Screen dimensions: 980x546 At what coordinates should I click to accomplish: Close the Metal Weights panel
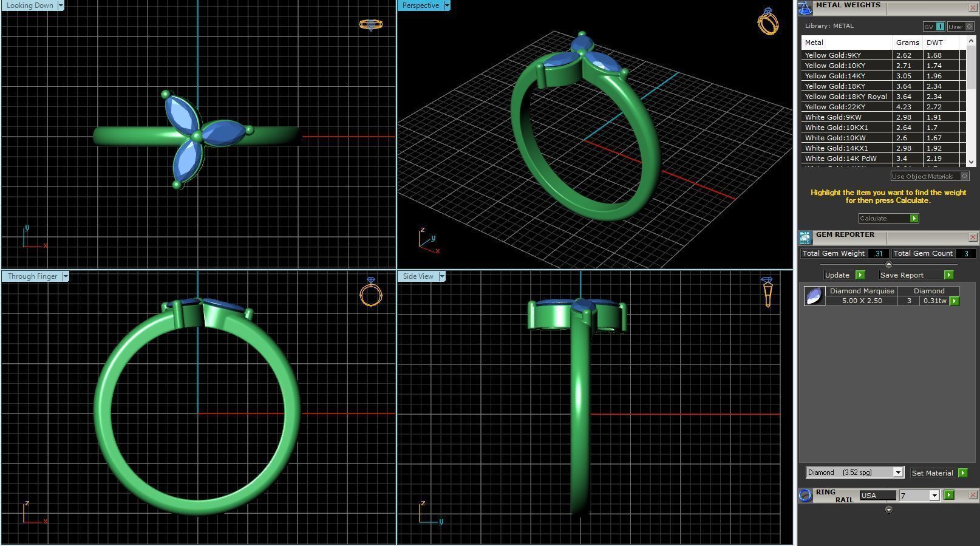[x=973, y=8]
